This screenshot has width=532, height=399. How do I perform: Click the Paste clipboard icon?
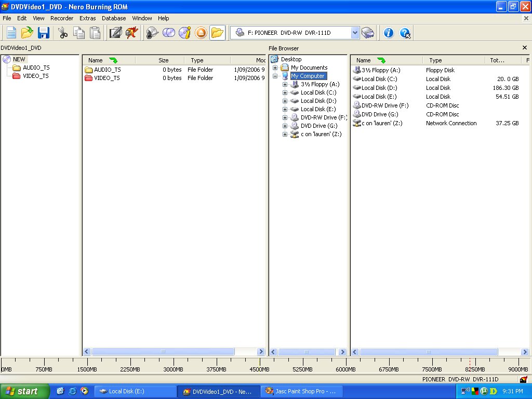coord(95,33)
